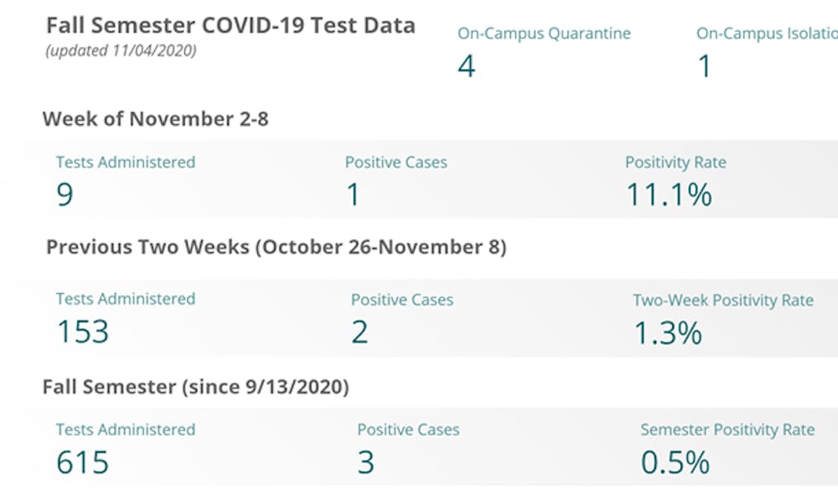The height and width of the screenshot is (504, 838).
Task: Click the Semester Positivity Rate label
Action: coord(727,430)
